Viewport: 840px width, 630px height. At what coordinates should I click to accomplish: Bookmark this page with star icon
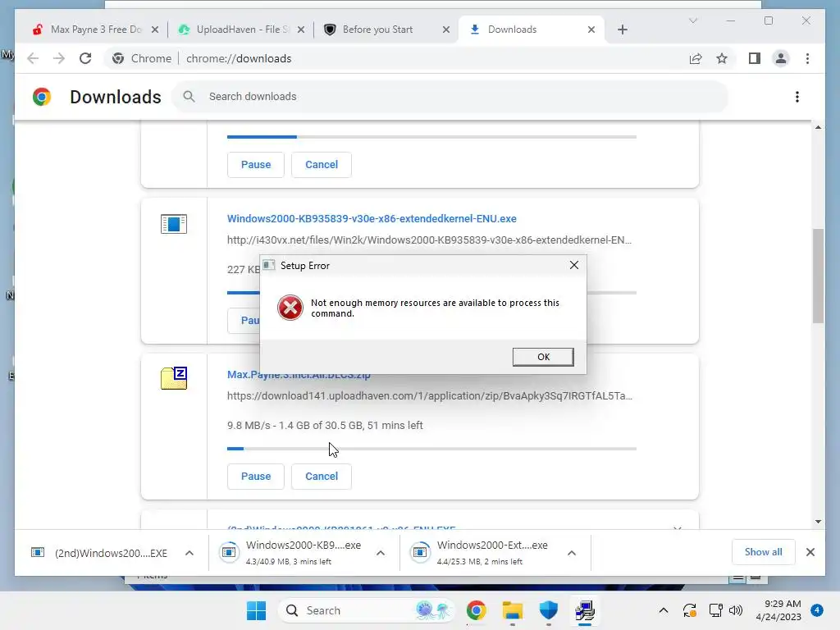pyautogui.click(x=722, y=58)
